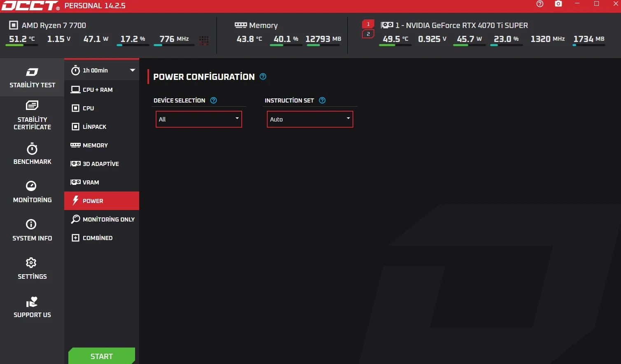Click the GPU temperature 49.5 °C reading

[x=395, y=39]
